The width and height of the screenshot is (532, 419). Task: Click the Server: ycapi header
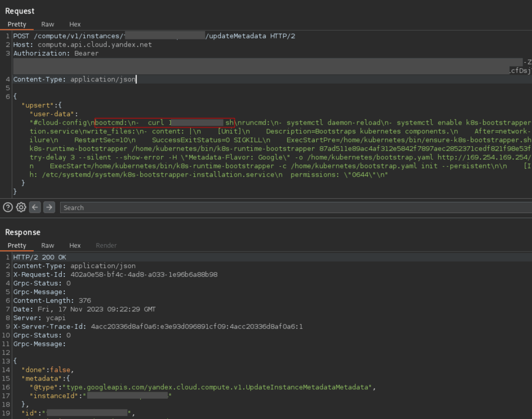(39, 318)
